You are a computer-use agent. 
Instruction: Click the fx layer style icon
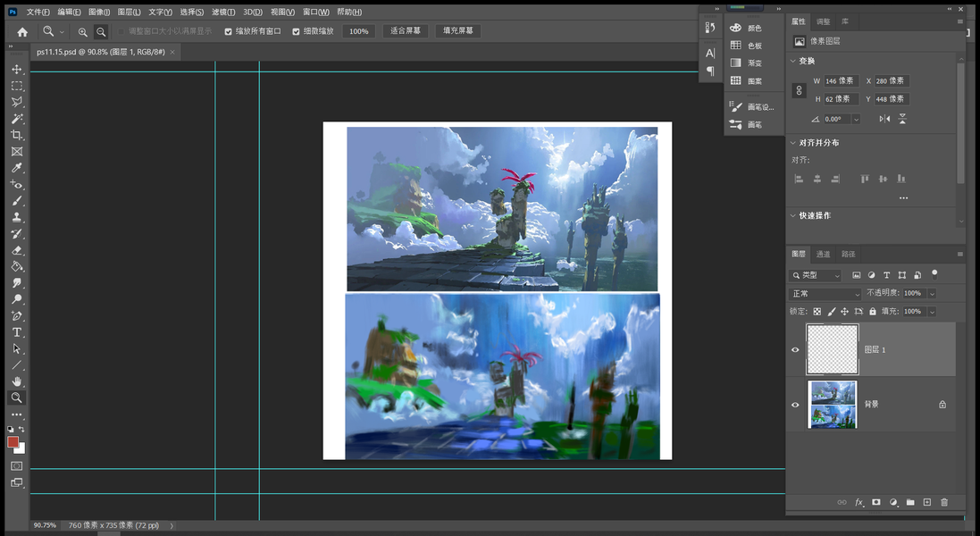(859, 502)
